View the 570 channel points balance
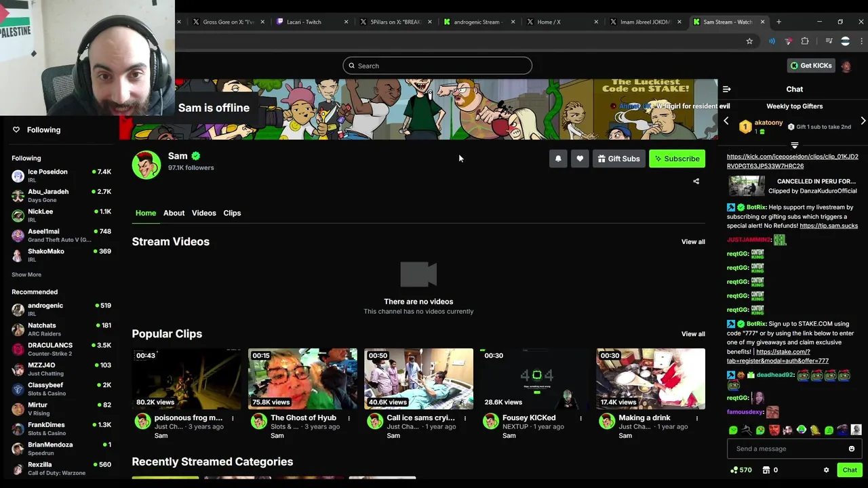 click(x=741, y=470)
